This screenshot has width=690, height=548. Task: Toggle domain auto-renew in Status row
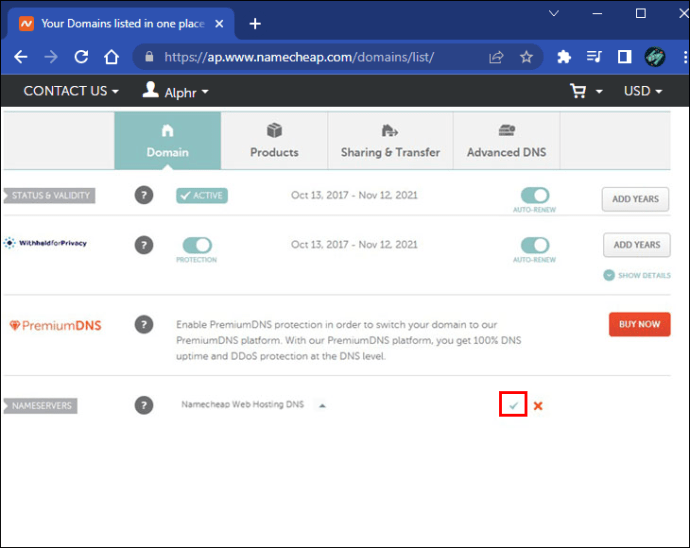[535, 195]
